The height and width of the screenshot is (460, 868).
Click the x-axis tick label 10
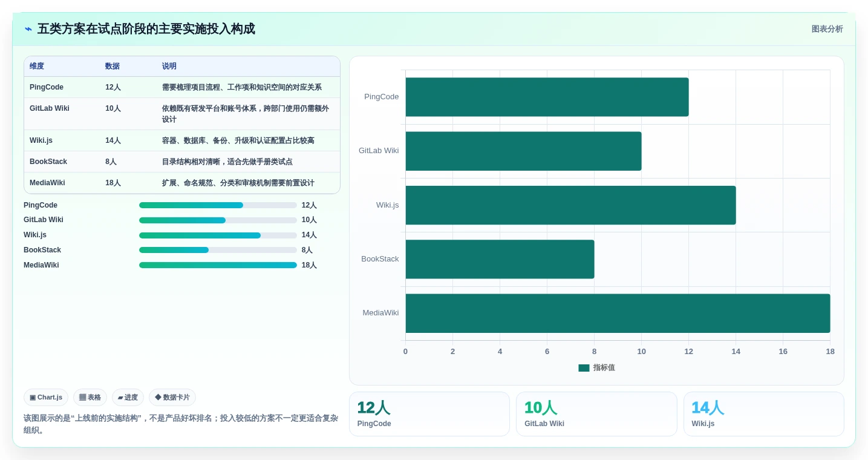641,352
